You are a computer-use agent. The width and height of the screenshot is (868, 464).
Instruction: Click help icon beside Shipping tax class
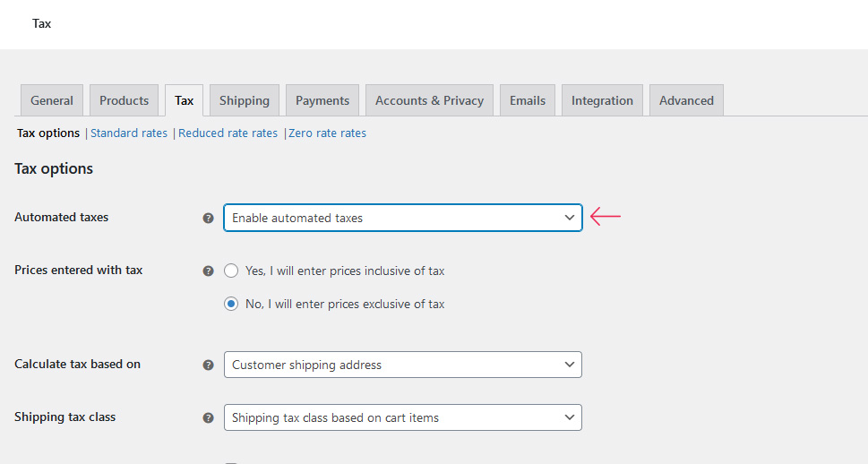click(x=208, y=417)
